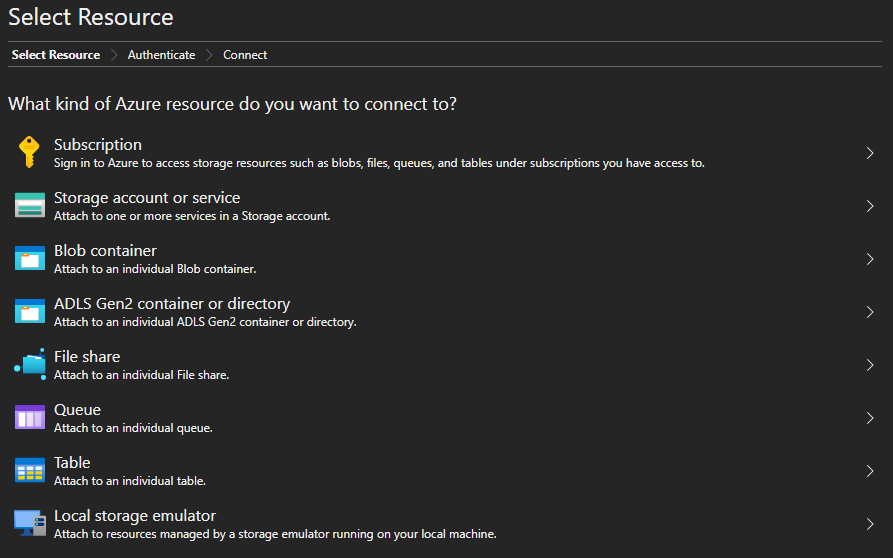Image resolution: width=893 pixels, height=558 pixels.
Task: Click the yellow key Subscription icon
Action: pos(30,152)
